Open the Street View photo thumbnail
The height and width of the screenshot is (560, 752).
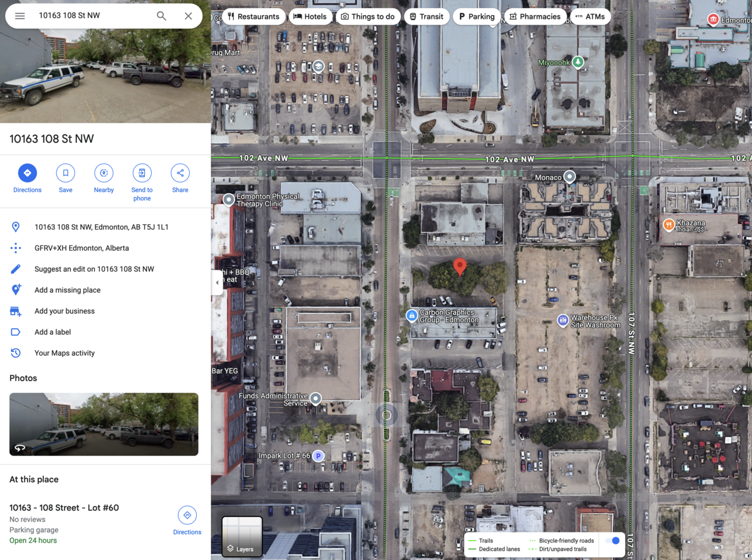point(104,424)
